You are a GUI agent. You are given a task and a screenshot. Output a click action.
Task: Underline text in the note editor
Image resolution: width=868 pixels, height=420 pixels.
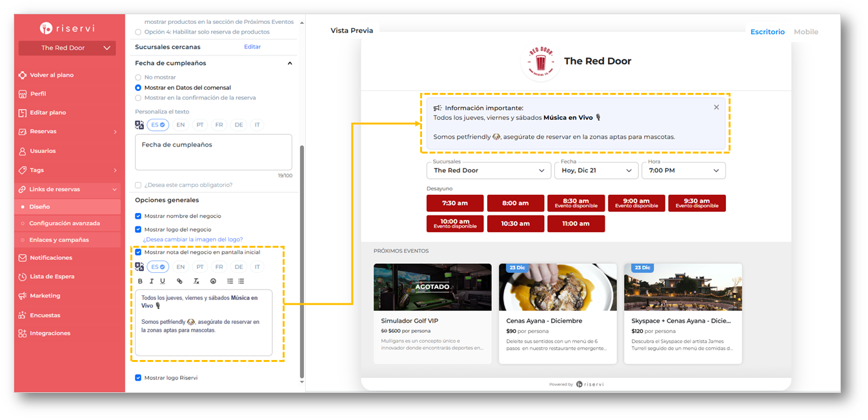pyautogui.click(x=163, y=281)
